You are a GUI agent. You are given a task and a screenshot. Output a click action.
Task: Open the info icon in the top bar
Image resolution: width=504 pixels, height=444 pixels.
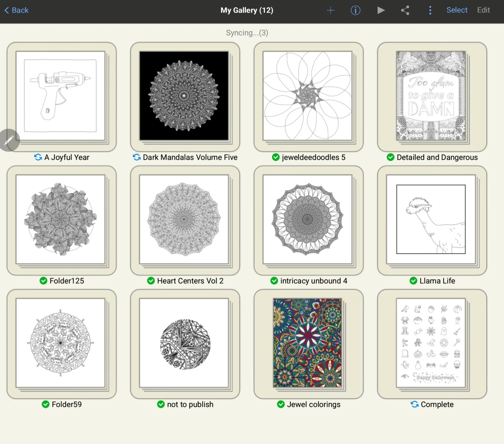pos(355,10)
